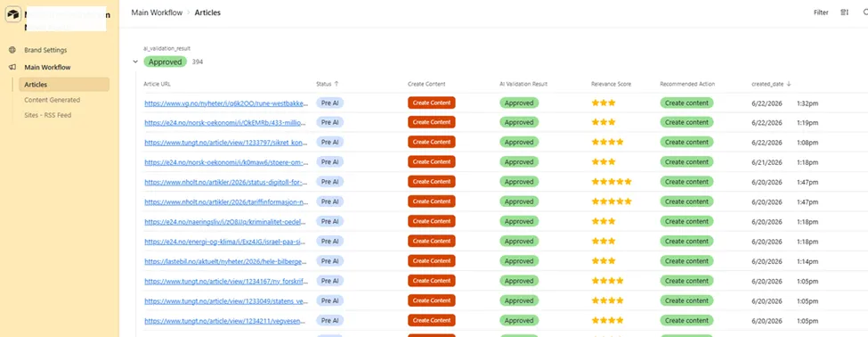The width and height of the screenshot is (868, 337).
Task: Open the e24.no 433-millio article link
Action: click(x=225, y=122)
